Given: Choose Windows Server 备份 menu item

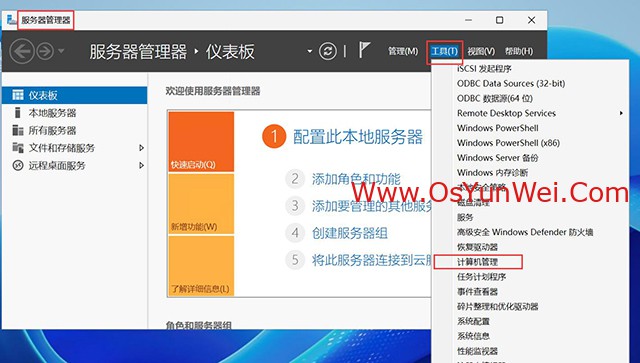Looking at the screenshot, I should (530, 158).
